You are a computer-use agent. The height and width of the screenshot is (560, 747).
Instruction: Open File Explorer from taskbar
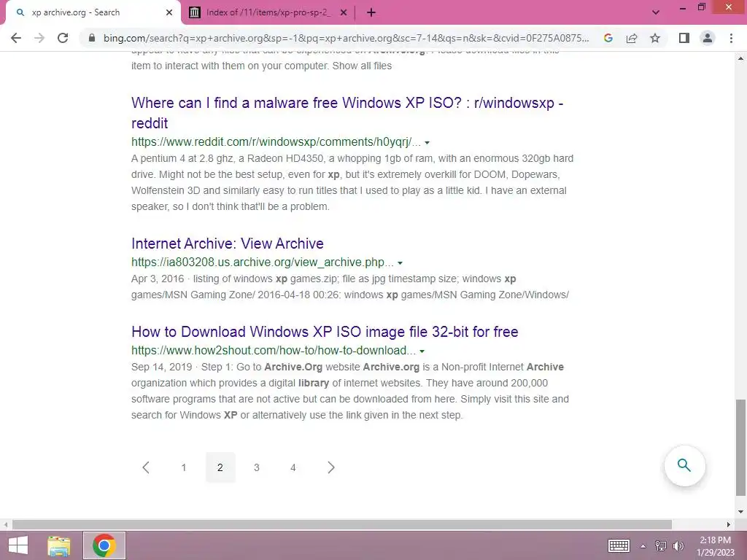click(x=59, y=545)
